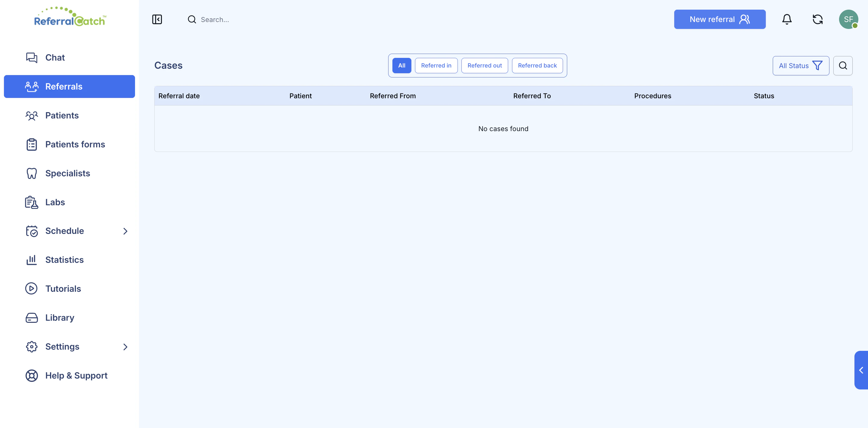
Task: Click the Schedule calendar icon
Action: pyautogui.click(x=32, y=231)
